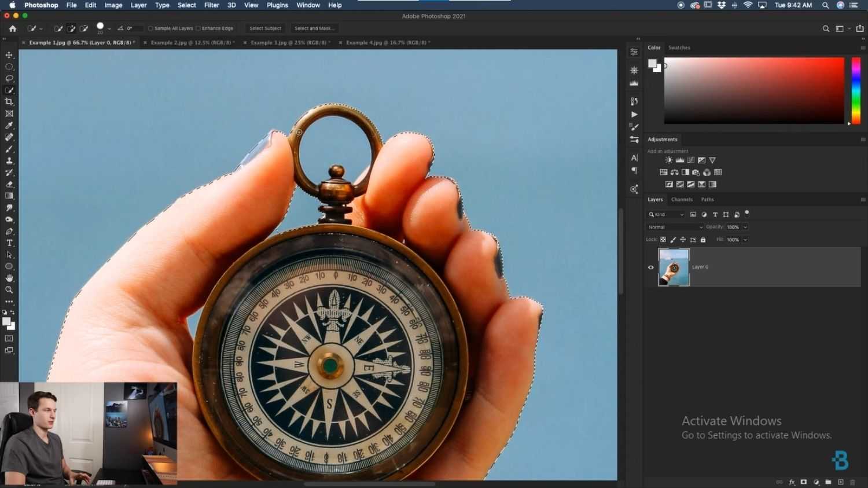Open the Select and Mask workspace

[315, 28]
